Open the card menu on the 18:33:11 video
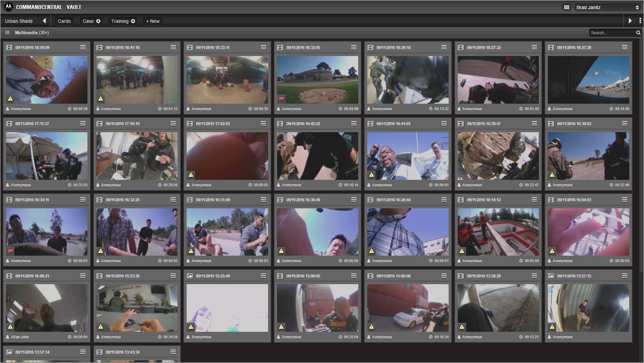 coord(264,47)
